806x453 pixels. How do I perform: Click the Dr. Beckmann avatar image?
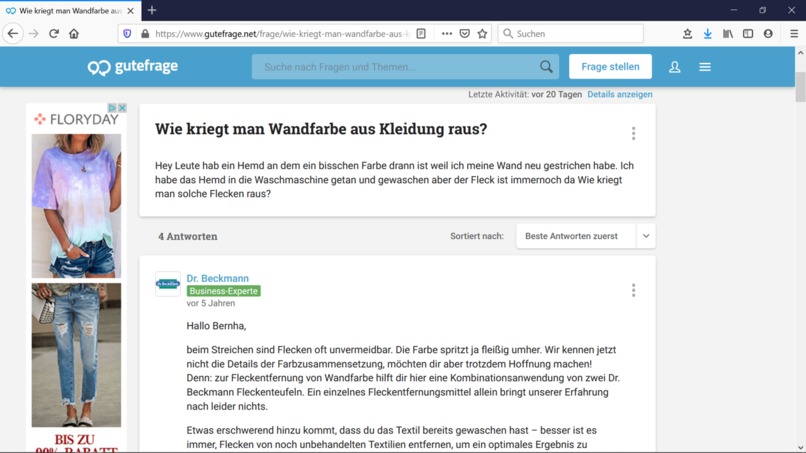168,284
